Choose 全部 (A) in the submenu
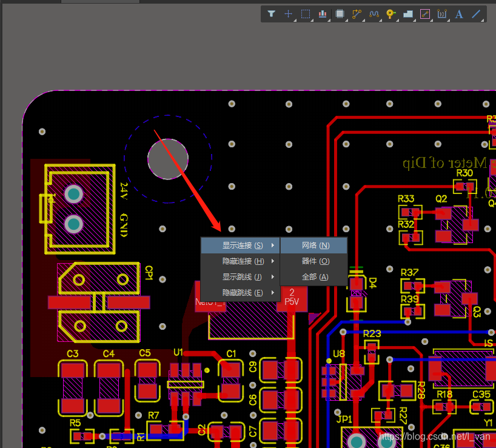This screenshot has height=448, width=496. coord(314,277)
